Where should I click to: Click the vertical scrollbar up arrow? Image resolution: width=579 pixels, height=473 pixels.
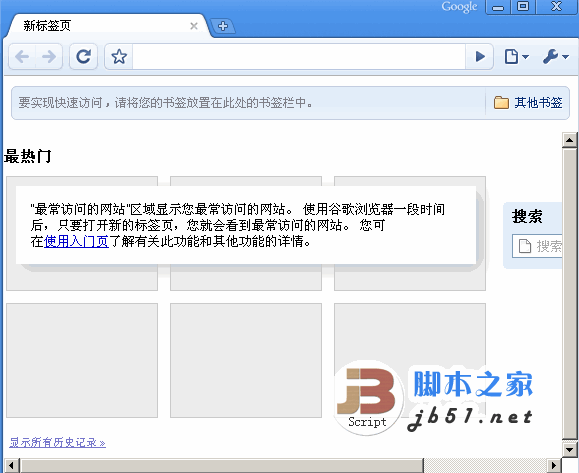pos(569,140)
